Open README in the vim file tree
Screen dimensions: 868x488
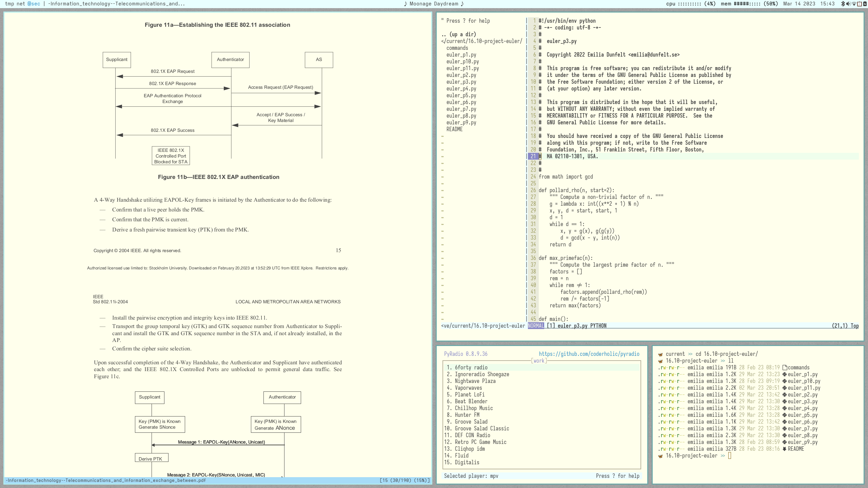(454, 129)
